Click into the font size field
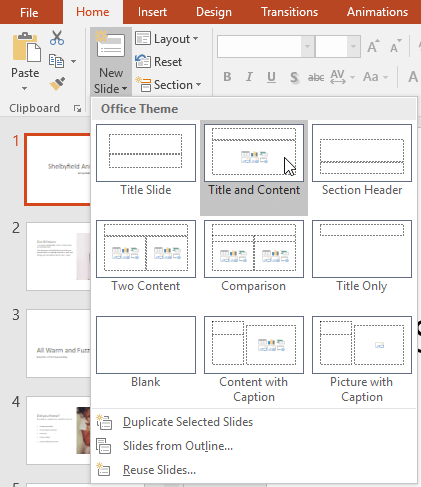 point(331,46)
